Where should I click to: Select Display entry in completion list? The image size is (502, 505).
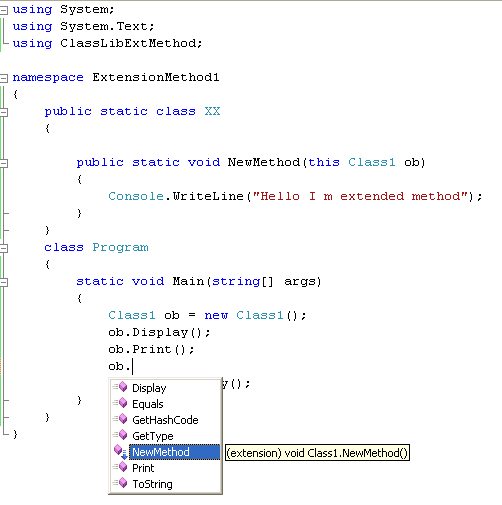(x=149, y=388)
